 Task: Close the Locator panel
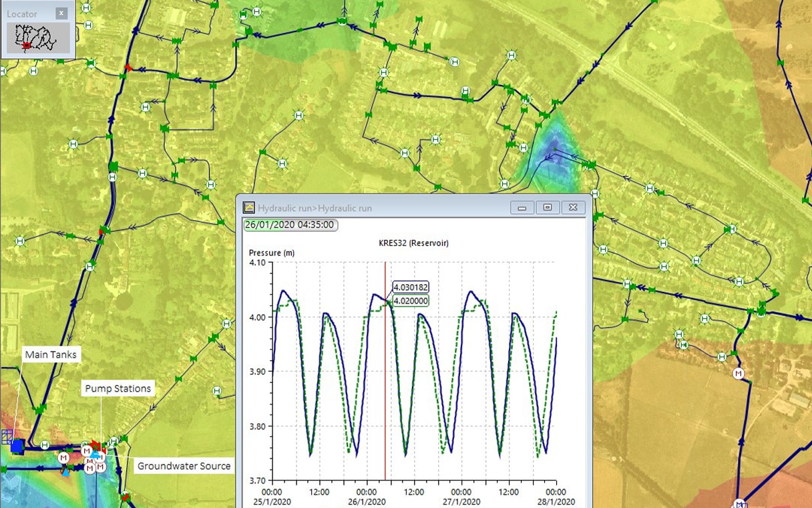(x=61, y=13)
